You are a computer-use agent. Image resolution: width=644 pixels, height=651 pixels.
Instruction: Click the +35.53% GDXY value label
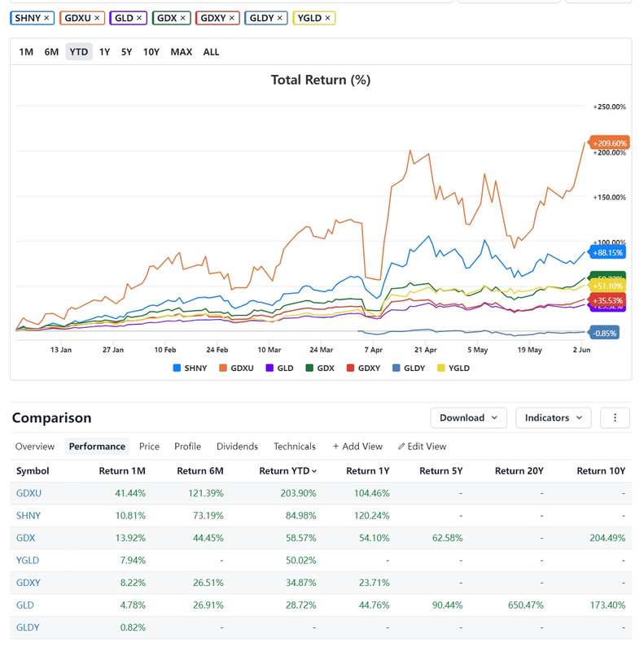click(x=607, y=300)
